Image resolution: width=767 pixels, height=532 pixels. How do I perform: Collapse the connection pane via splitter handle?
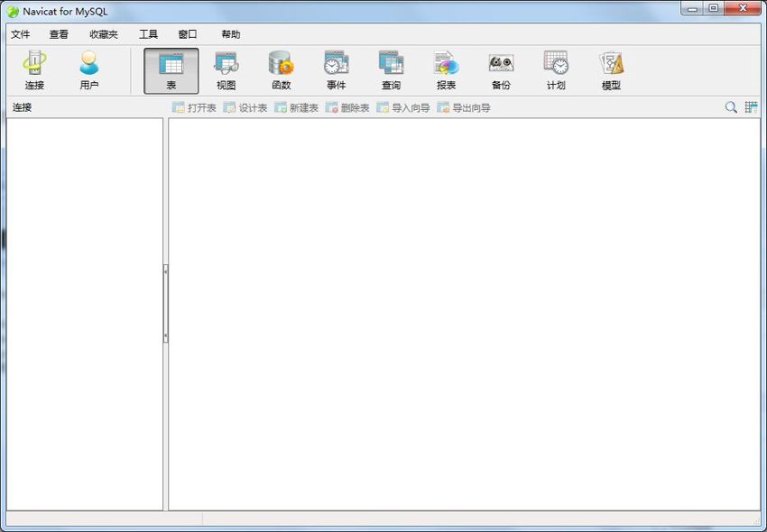pos(166,303)
